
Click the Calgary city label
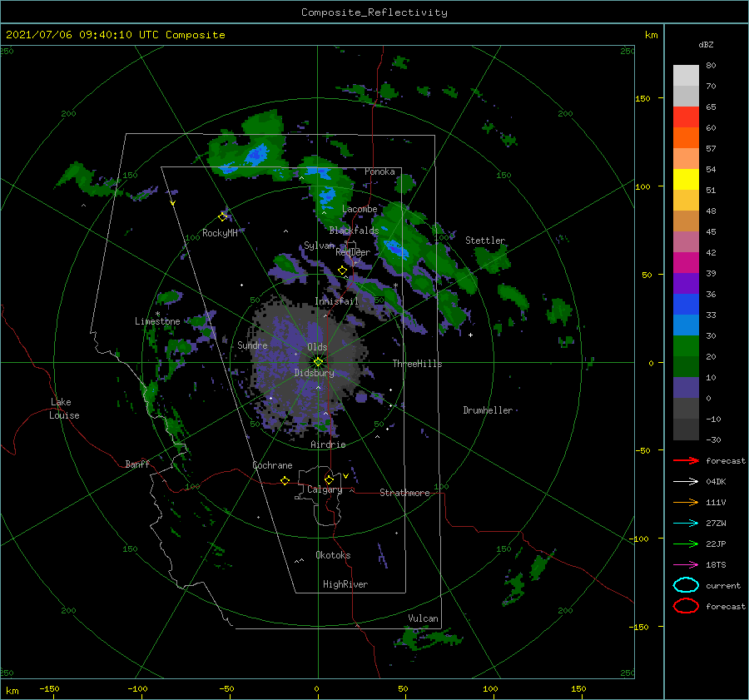tap(325, 489)
